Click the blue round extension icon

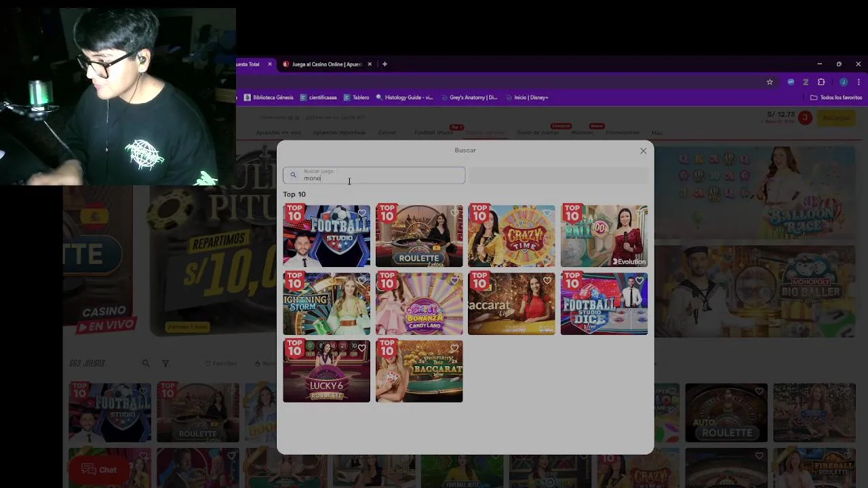tap(791, 82)
